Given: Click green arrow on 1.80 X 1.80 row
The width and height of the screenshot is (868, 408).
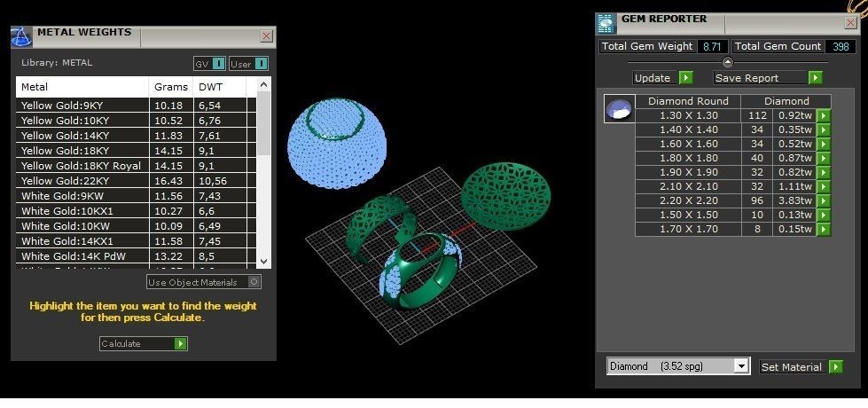Looking at the screenshot, I should coord(824,159).
